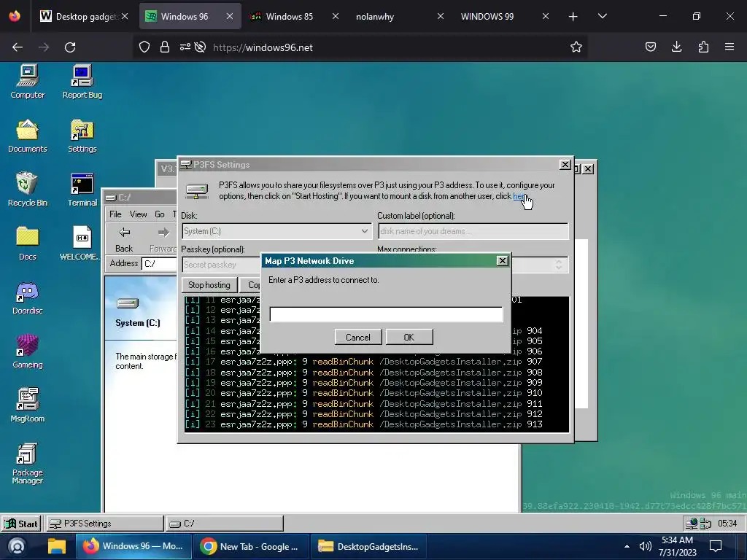Bookmark this page with the star icon
Image resolution: width=747 pixels, height=560 pixels.
click(576, 47)
